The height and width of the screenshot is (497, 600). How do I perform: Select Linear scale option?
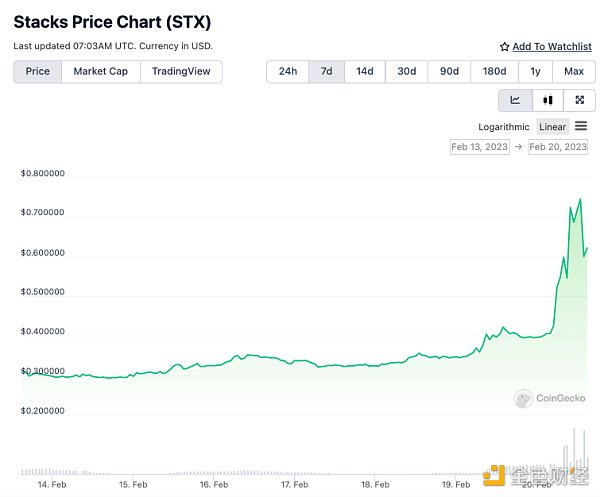coord(553,127)
